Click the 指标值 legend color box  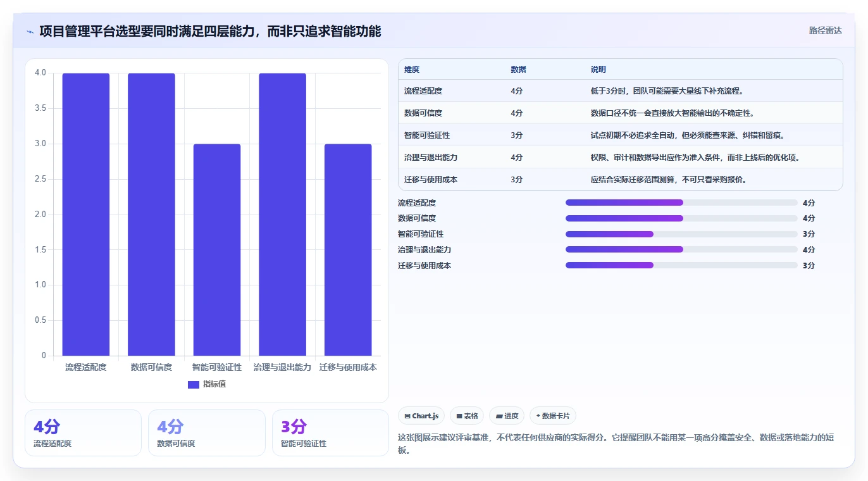click(194, 385)
